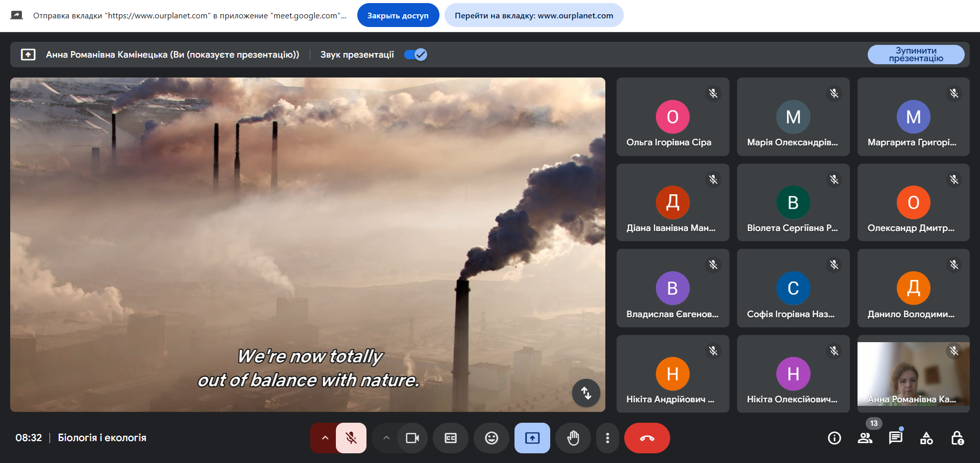Click the blue close access button
The height and width of the screenshot is (463, 980).
click(x=398, y=15)
